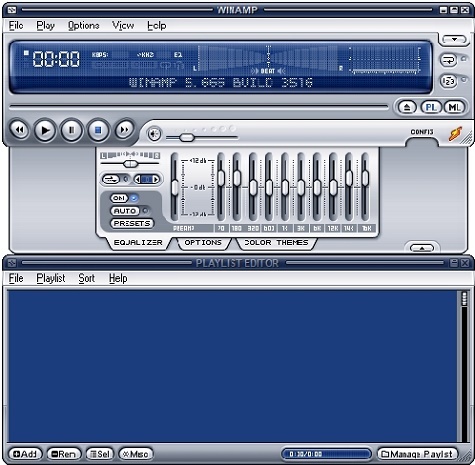475x465 pixels.
Task: Click the 3K equalizer band slider
Action: point(301,187)
